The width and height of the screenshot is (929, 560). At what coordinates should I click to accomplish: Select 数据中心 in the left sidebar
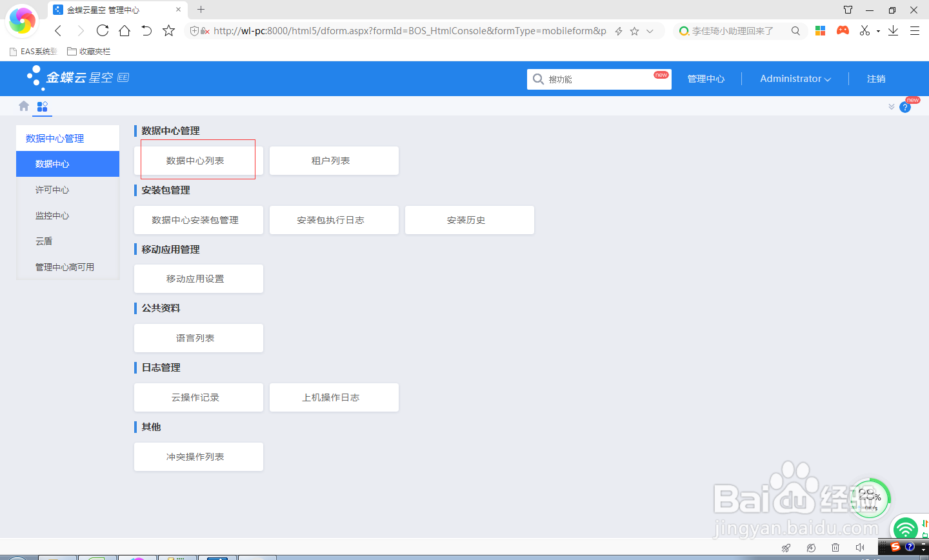point(68,164)
